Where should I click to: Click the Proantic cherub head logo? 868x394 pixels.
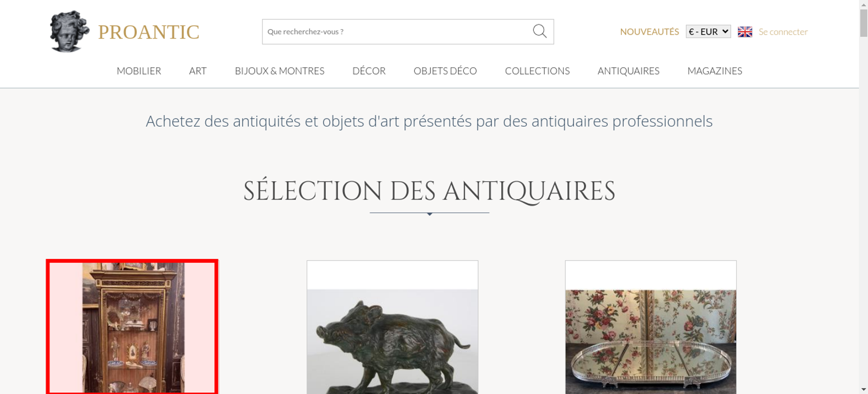coord(69,31)
